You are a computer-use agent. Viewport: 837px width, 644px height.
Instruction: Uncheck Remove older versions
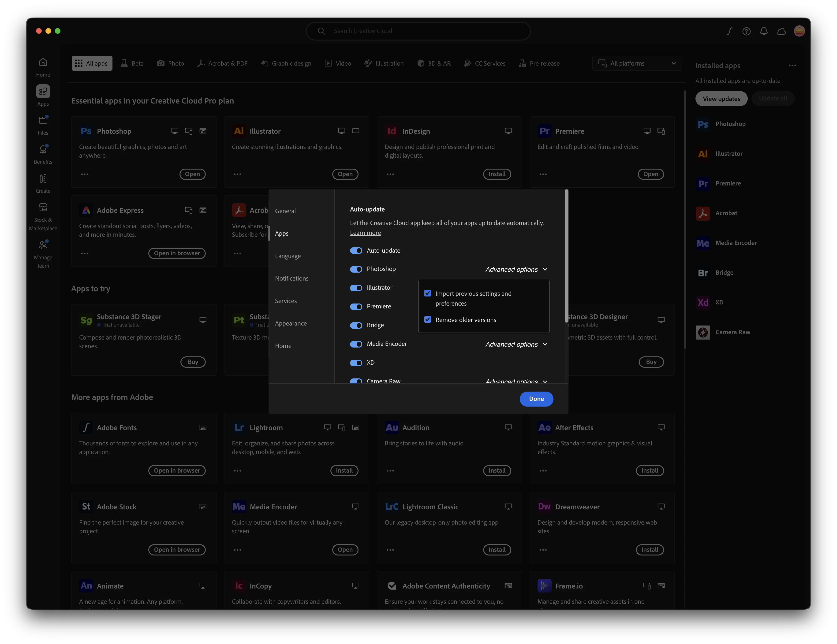pyautogui.click(x=428, y=319)
